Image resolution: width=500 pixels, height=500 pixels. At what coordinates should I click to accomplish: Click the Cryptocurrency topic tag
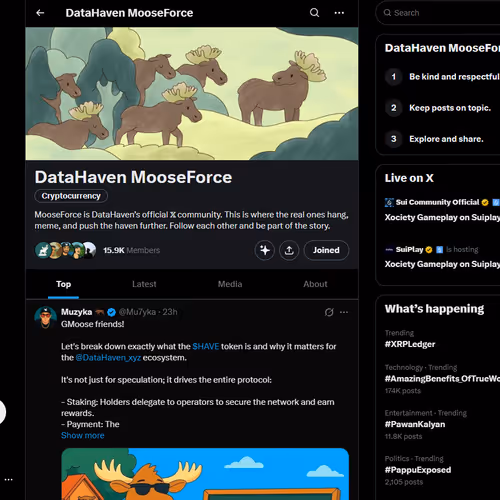tap(71, 196)
